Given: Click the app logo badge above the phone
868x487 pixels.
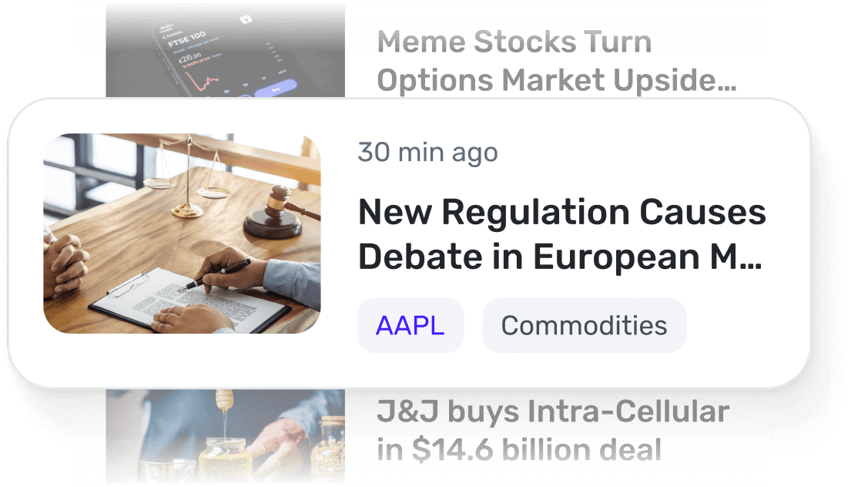Looking at the screenshot, I should point(246,18).
